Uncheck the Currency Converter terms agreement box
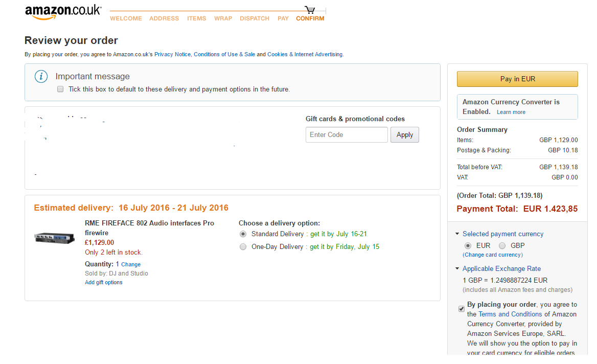 (462, 308)
